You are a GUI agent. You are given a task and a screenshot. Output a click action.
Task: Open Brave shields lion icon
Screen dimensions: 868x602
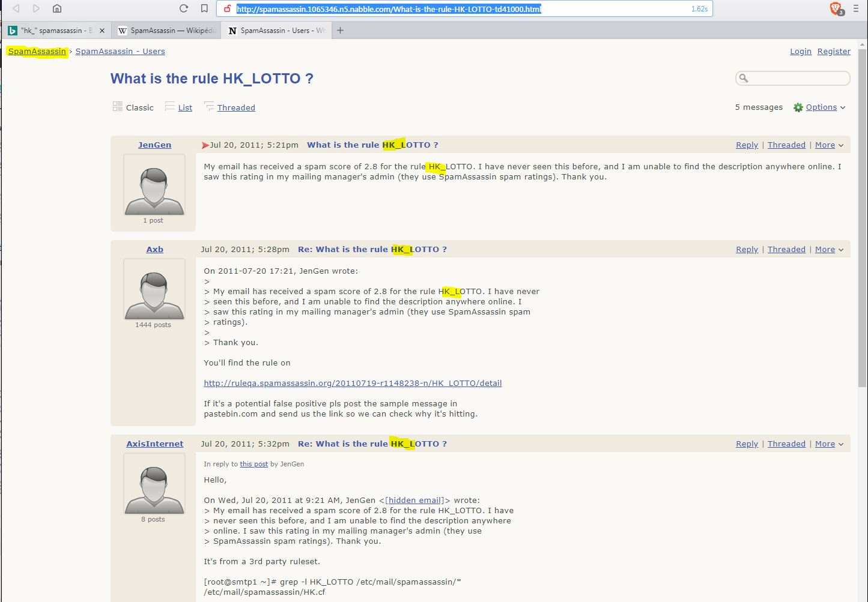pos(836,8)
